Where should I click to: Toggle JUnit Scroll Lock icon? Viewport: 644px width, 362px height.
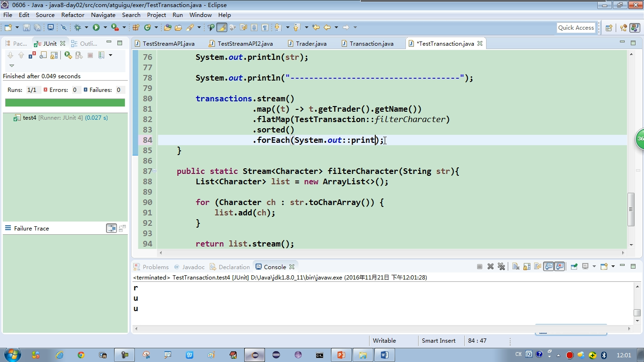pyautogui.click(x=54, y=55)
